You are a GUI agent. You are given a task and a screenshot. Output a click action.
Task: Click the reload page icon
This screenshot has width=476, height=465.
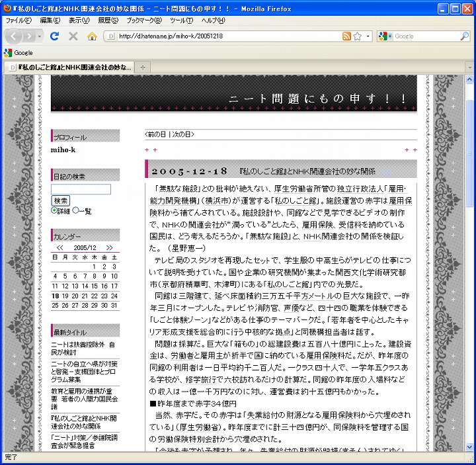click(55, 36)
